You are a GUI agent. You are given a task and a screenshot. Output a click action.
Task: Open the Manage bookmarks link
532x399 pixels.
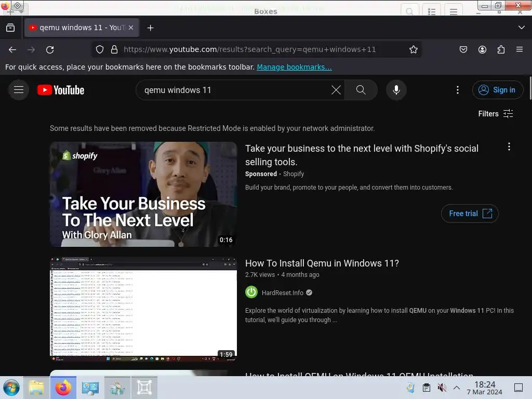[x=294, y=67]
